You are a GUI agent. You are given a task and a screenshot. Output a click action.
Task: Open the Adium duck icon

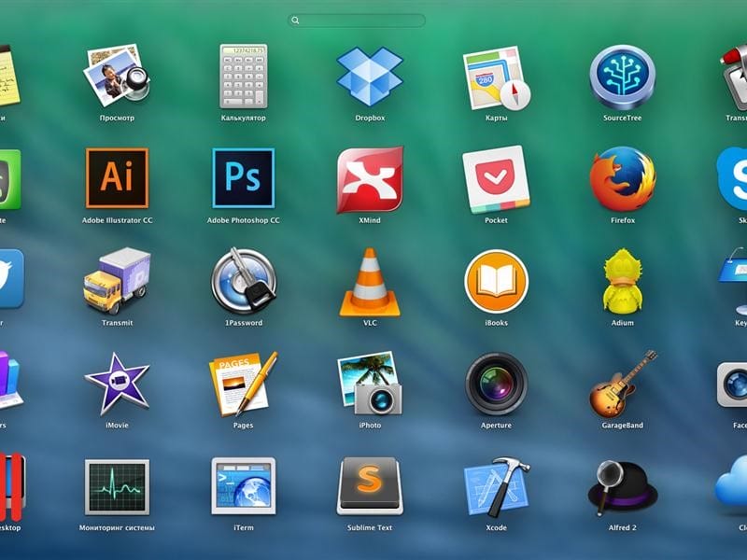622,281
